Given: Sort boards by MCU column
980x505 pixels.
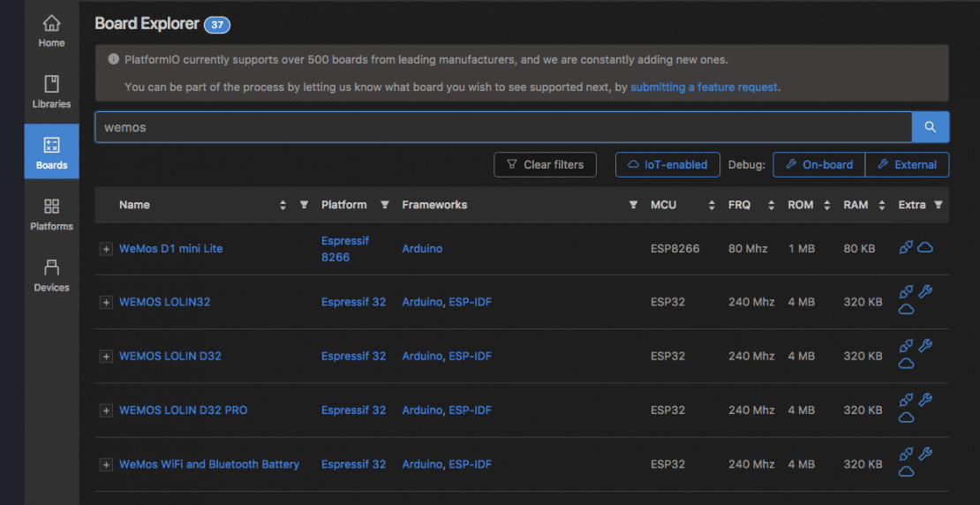Looking at the screenshot, I should tap(712, 205).
